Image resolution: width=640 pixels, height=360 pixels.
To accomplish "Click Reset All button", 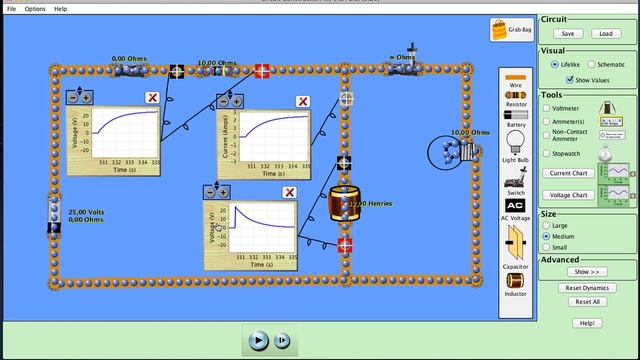I will point(587,302).
